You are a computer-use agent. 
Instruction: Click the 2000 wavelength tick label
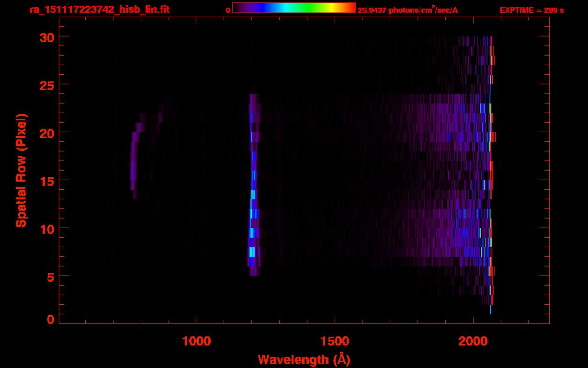473,341
